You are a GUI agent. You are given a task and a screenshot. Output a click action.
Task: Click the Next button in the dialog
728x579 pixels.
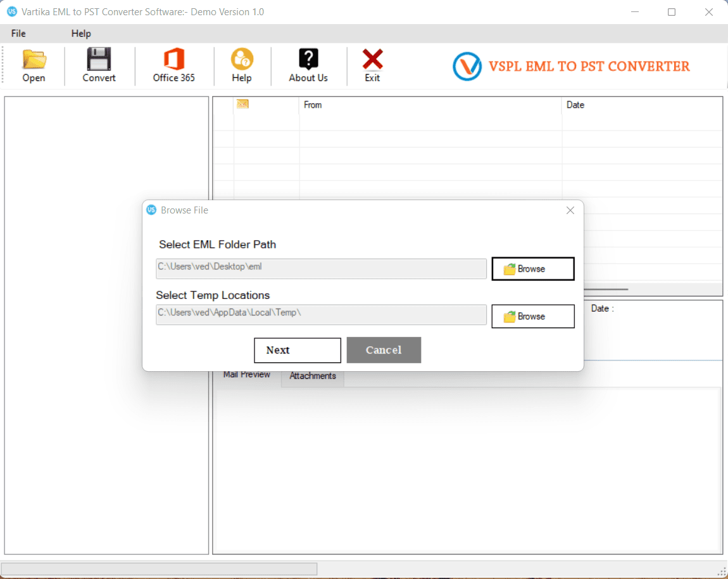297,350
